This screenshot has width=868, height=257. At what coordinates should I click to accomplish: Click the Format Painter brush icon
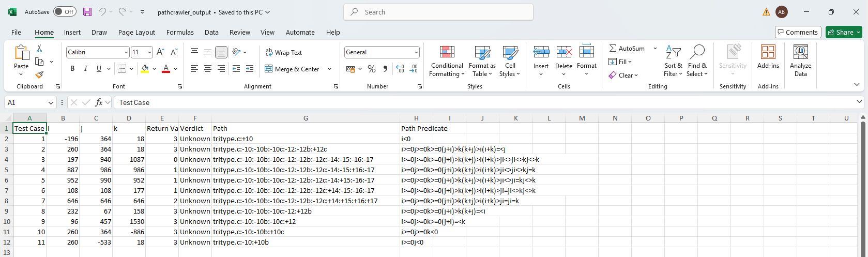(x=39, y=74)
